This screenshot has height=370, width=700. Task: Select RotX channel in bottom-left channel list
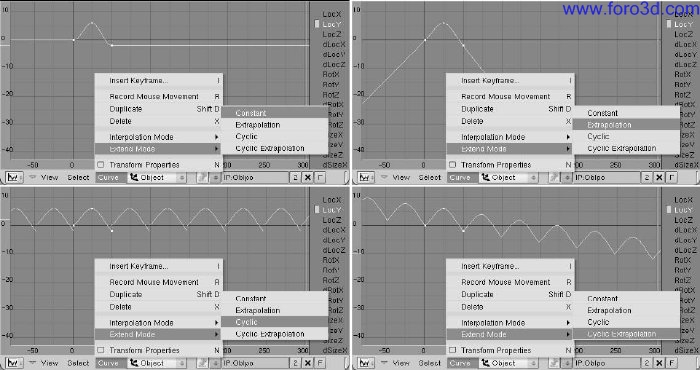(332, 260)
